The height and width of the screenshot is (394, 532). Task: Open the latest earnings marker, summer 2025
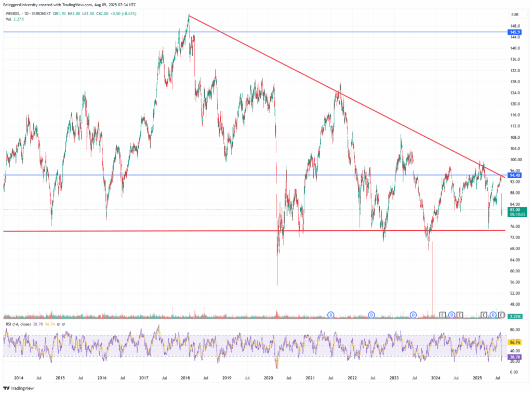pos(501,315)
